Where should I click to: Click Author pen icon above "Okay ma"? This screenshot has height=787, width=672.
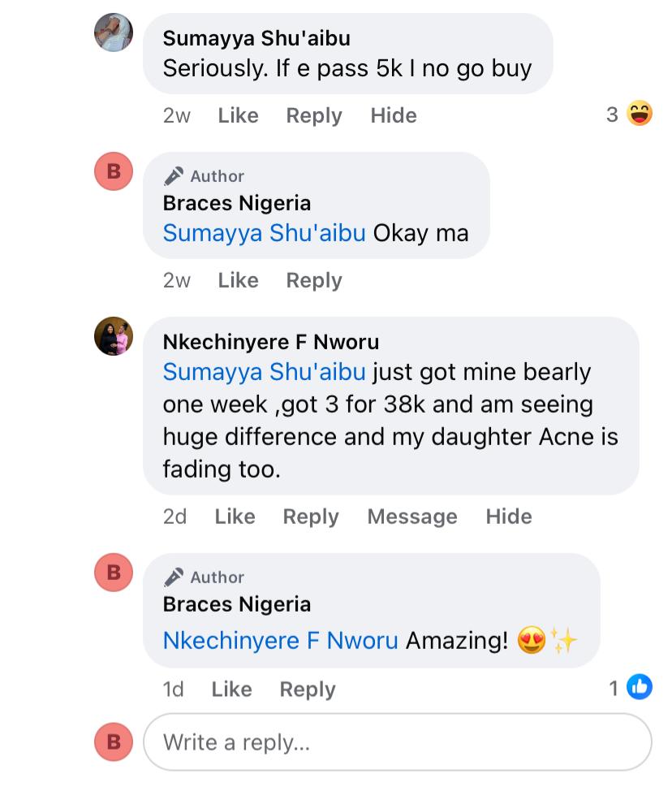click(174, 175)
